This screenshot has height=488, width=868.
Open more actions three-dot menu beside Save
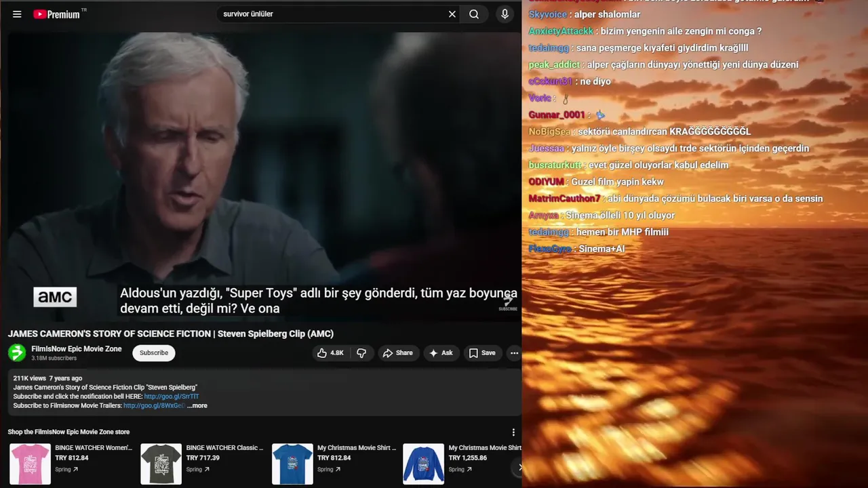514,353
